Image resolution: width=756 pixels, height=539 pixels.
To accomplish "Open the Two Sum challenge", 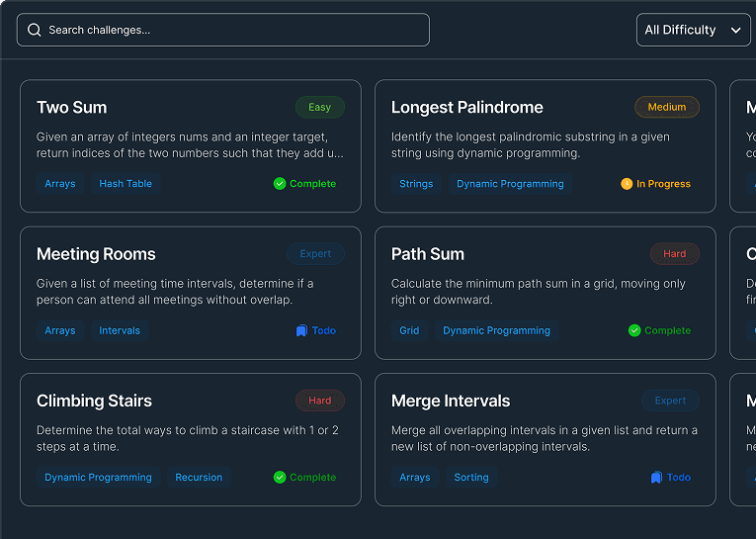I will (72, 107).
